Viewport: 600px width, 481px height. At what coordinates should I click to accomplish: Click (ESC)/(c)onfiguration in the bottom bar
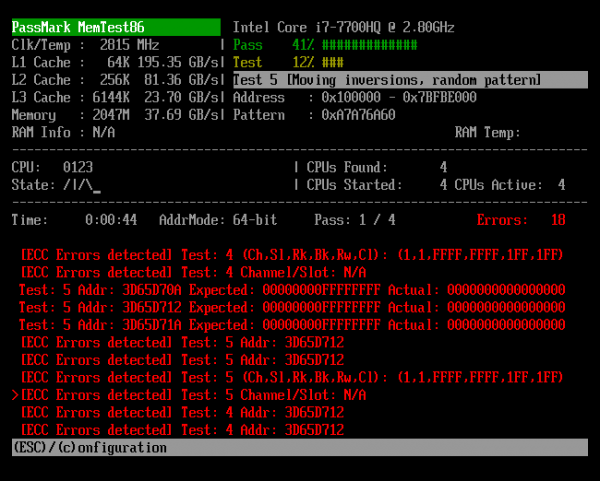point(90,448)
